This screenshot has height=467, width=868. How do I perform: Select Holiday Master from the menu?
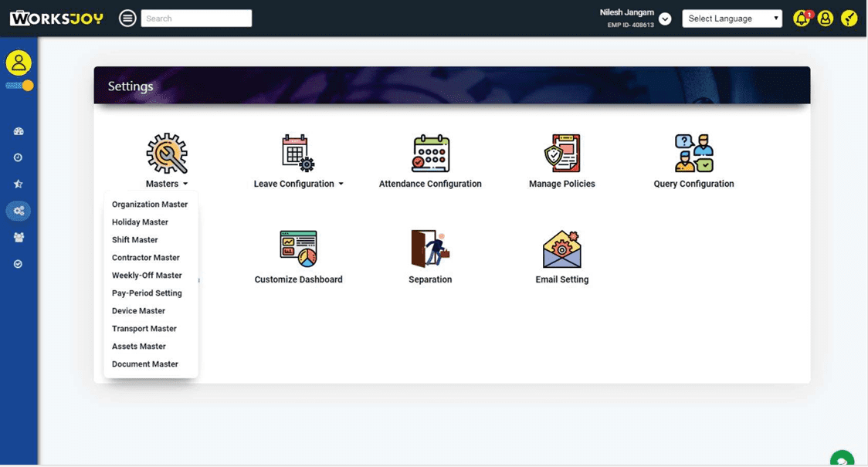(140, 222)
